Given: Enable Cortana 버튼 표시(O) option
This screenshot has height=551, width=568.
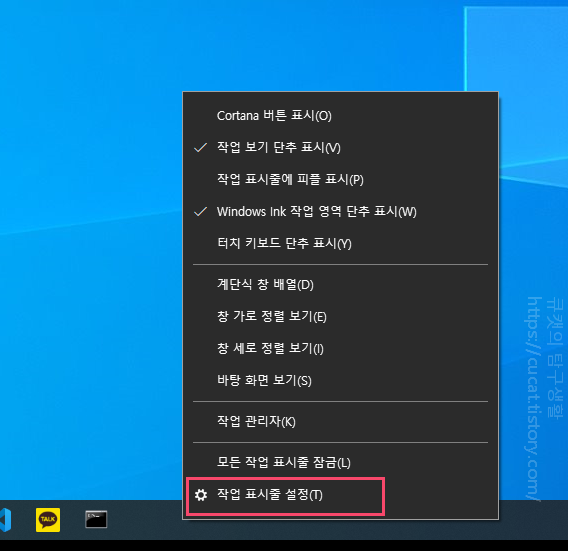Looking at the screenshot, I should pyautogui.click(x=341, y=116).
